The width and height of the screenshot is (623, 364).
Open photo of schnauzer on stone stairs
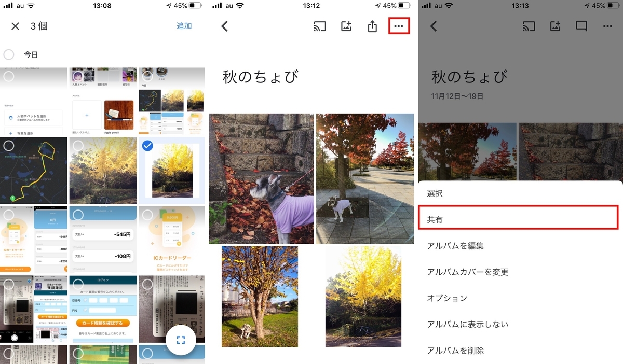point(262,179)
